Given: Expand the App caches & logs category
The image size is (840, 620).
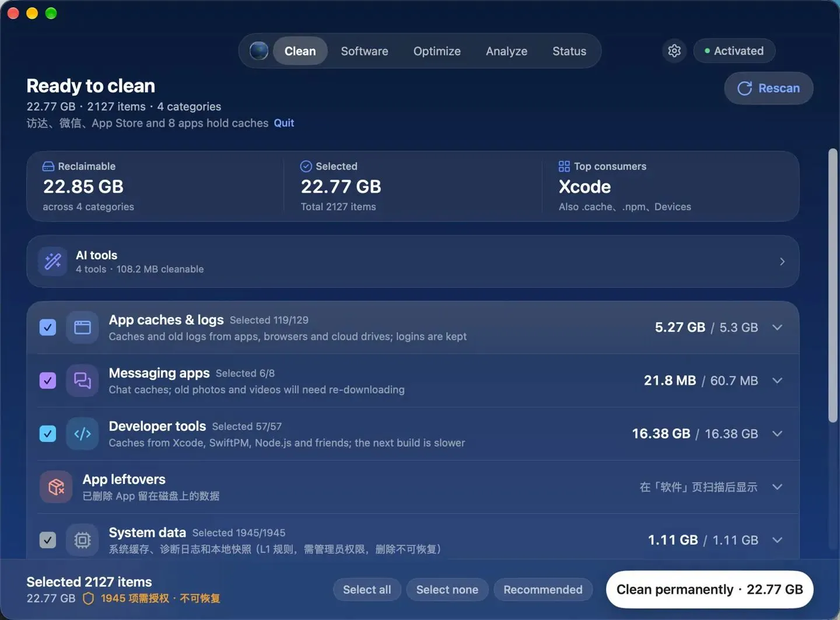Looking at the screenshot, I should point(777,328).
